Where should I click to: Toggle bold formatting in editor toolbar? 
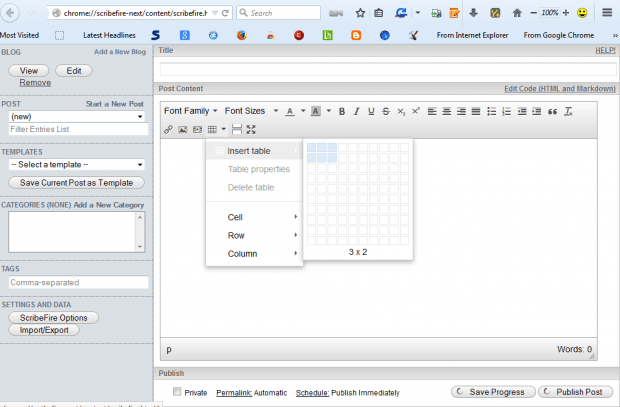(x=341, y=111)
